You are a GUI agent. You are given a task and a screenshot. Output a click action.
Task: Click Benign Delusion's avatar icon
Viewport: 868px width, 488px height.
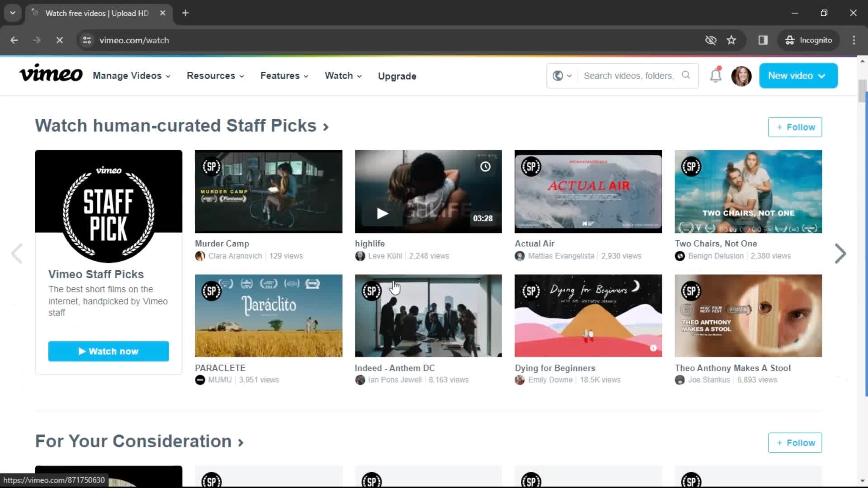pos(679,256)
